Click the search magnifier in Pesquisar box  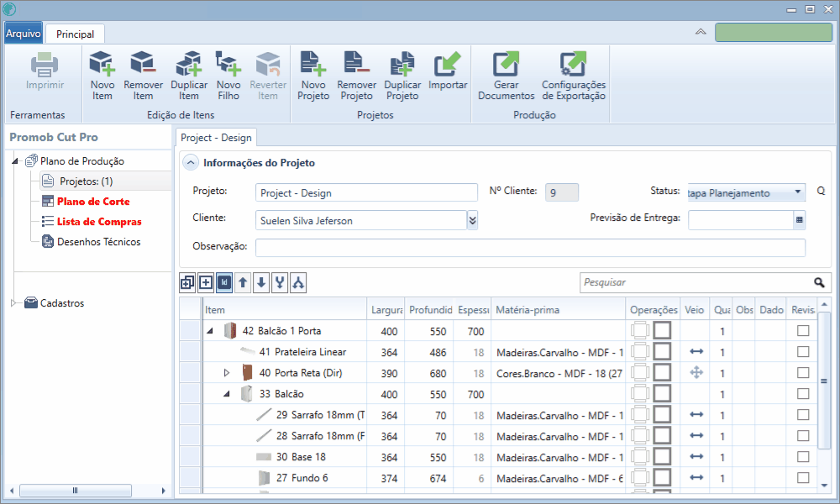click(x=819, y=282)
